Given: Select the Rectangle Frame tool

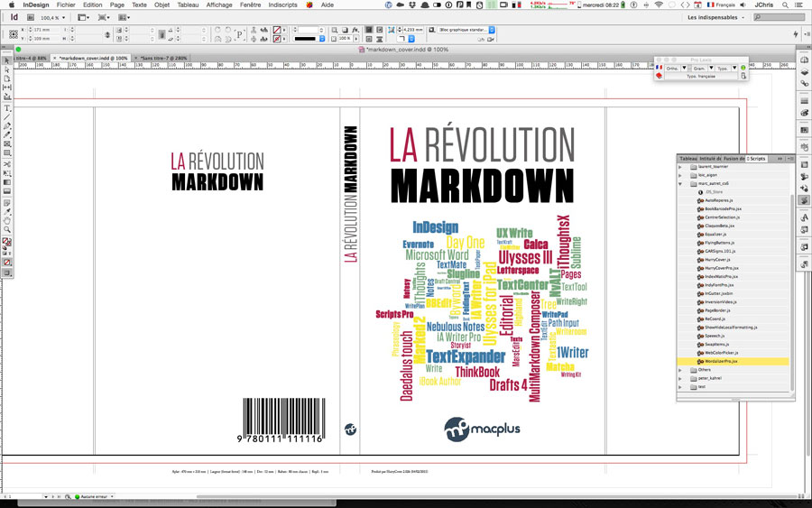Looking at the screenshot, I should (x=7, y=144).
